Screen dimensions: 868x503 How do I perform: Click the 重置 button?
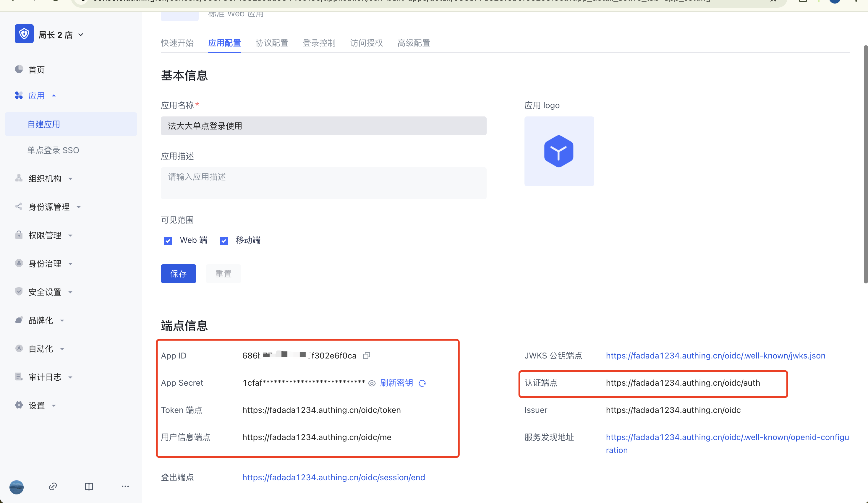coord(224,273)
